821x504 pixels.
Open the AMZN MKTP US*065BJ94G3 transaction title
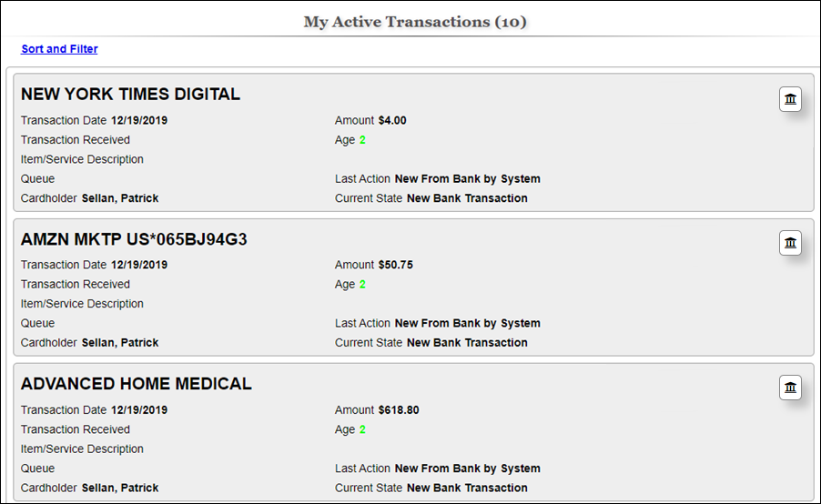(134, 239)
